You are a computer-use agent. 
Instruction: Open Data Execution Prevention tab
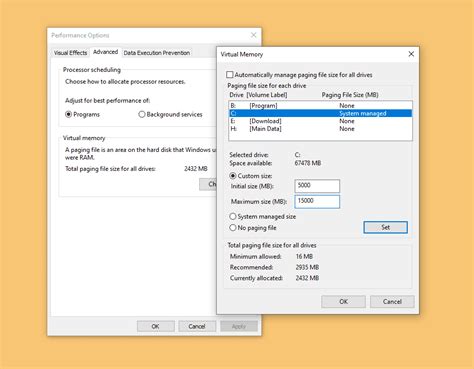point(157,53)
